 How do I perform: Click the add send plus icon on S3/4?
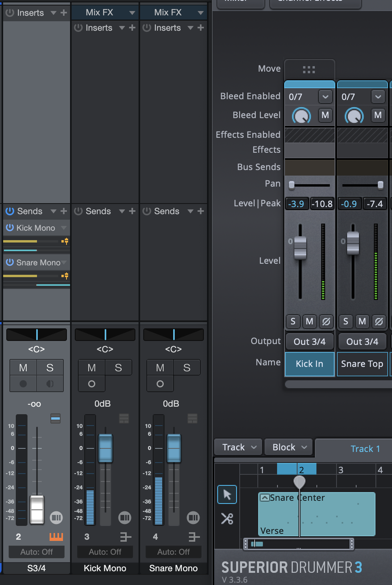coord(64,211)
